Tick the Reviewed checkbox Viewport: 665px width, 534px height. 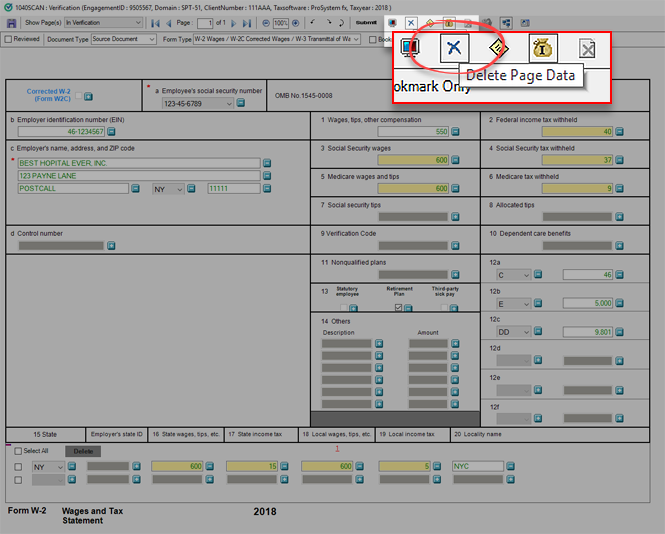tap(9, 40)
